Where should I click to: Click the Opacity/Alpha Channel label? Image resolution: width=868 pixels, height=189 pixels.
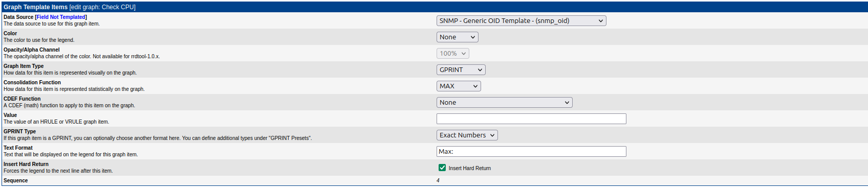pyautogui.click(x=32, y=50)
